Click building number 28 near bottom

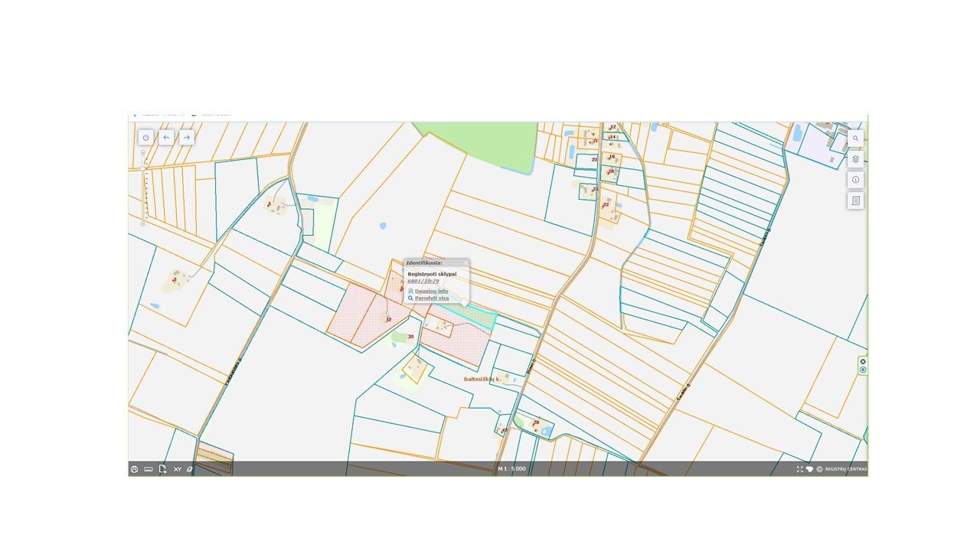pyautogui.click(x=536, y=422)
